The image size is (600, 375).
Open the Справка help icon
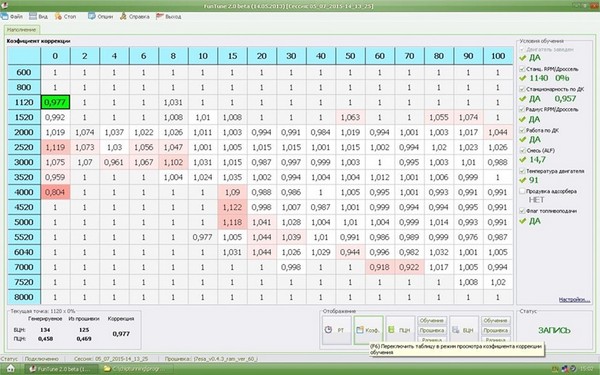tap(123, 16)
